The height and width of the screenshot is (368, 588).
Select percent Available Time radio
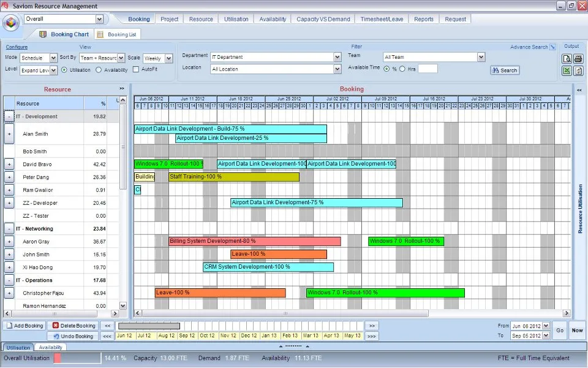click(386, 69)
